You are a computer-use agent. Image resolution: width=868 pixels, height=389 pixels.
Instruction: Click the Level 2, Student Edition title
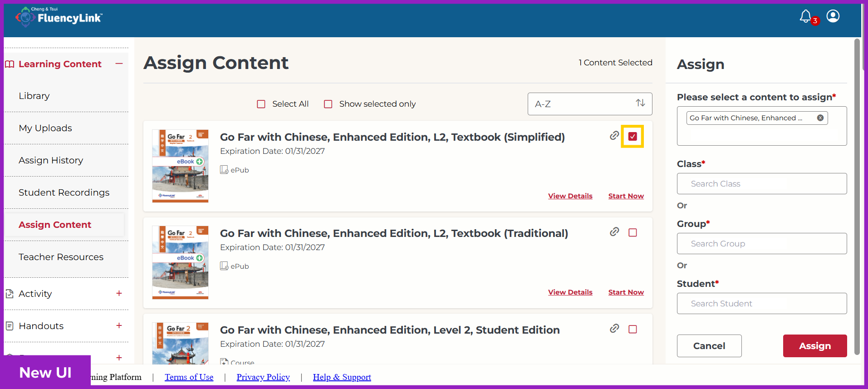(390, 330)
